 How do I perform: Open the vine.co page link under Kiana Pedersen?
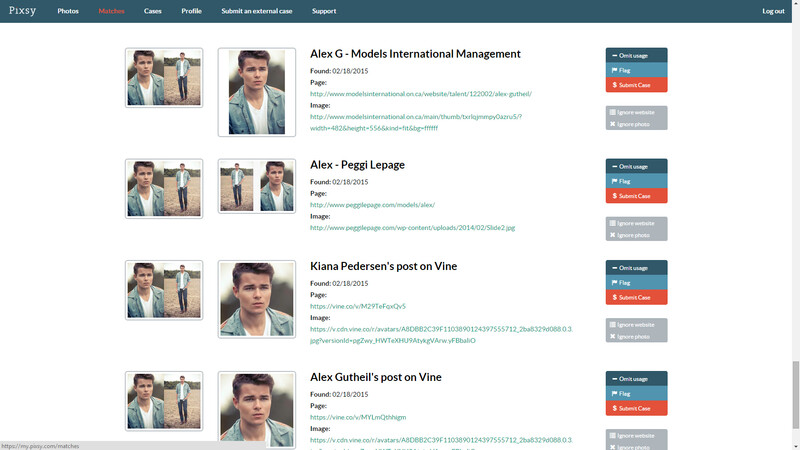point(358,306)
